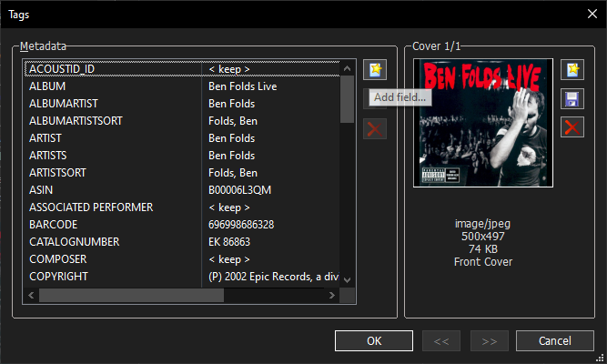Click the red X remove cover icon
The image size is (607, 364).
(572, 127)
